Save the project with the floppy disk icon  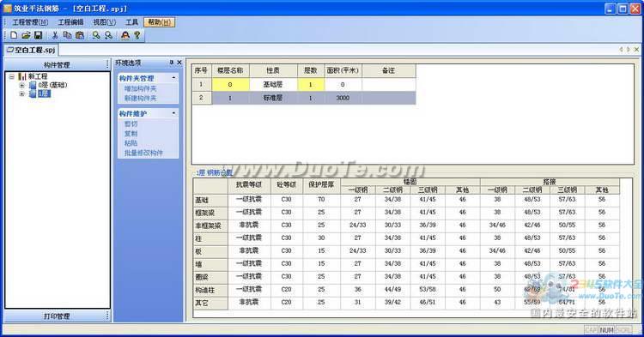(38, 35)
